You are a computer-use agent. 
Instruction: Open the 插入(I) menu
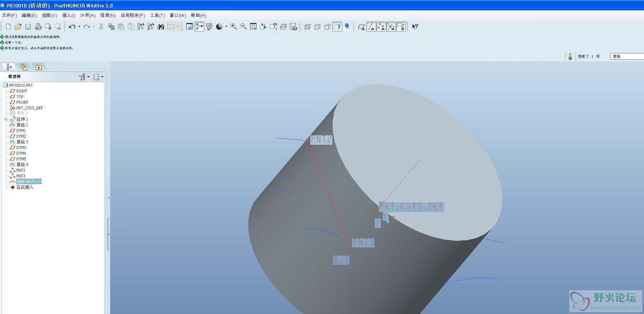coord(69,15)
